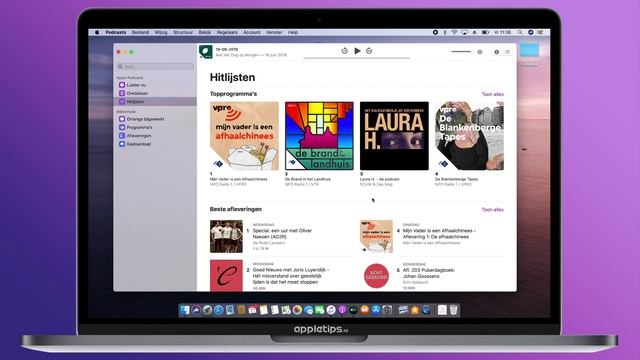The height and width of the screenshot is (360, 640).
Task: Open the Bestand menu
Action: (140, 32)
